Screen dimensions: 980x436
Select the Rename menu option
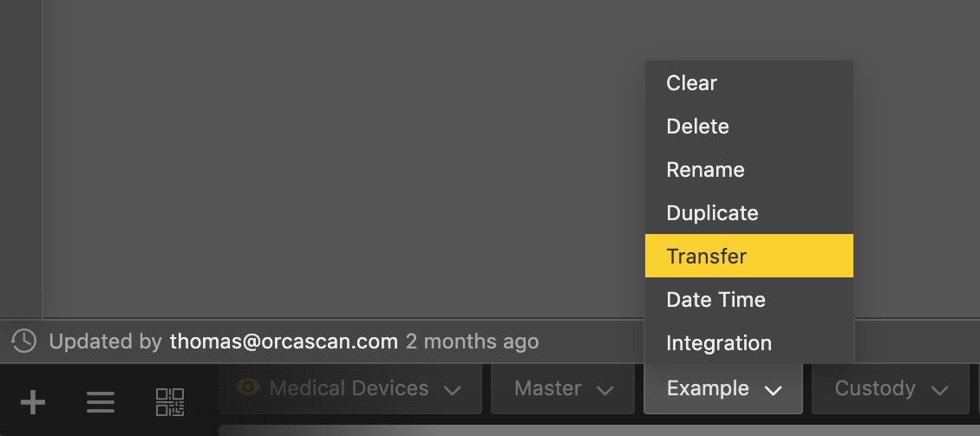click(705, 170)
